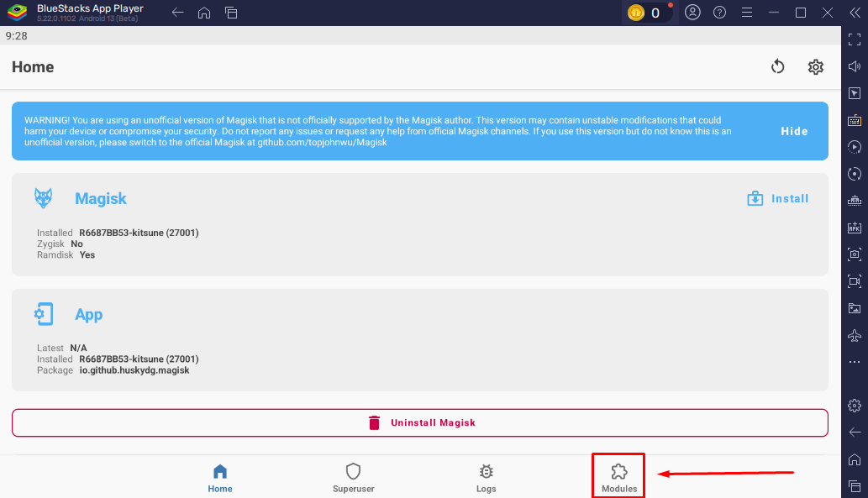Click the sidebar Android home icon
The height and width of the screenshot is (498, 868).
point(855,459)
